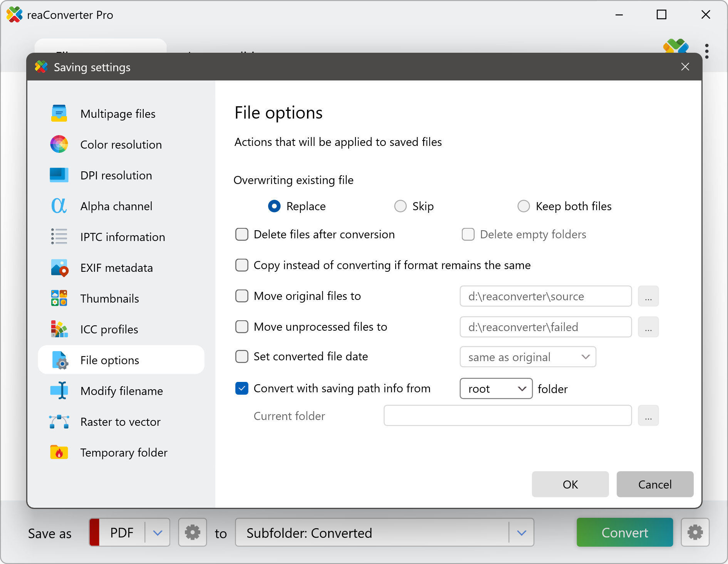This screenshot has width=728, height=564.
Task: Select the Skip radio button
Action: point(401,206)
